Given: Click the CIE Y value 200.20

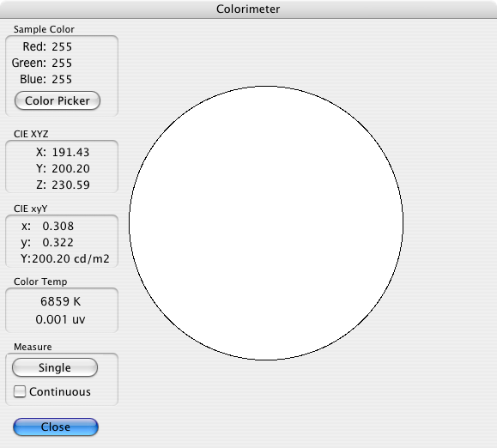Looking at the screenshot, I should pyautogui.click(x=70, y=168).
